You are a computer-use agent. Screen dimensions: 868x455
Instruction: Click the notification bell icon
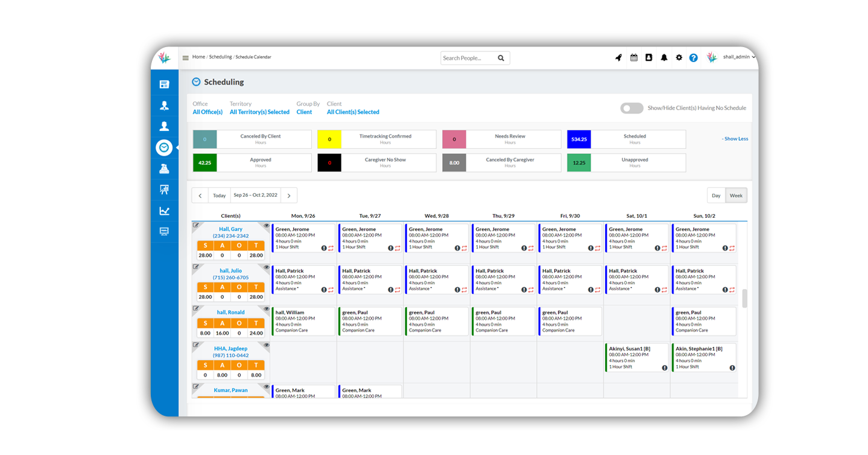pos(664,58)
